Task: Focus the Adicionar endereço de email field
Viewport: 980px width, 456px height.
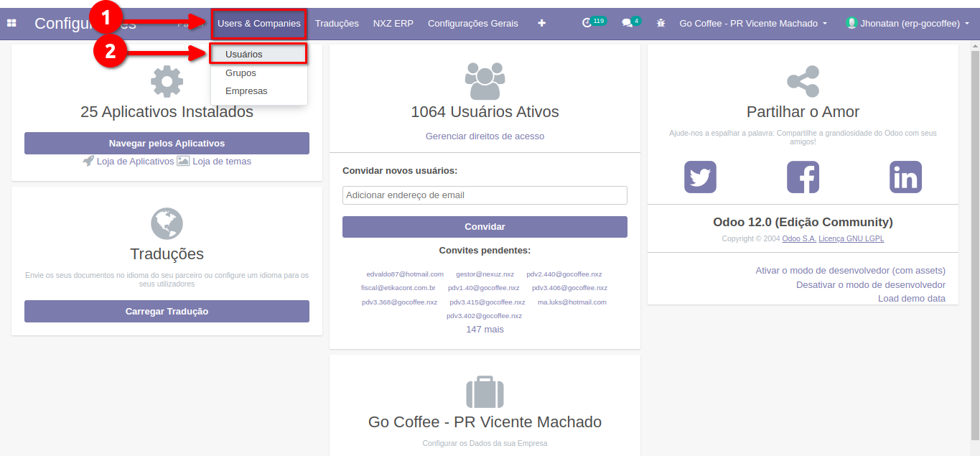Action: click(x=485, y=195)
